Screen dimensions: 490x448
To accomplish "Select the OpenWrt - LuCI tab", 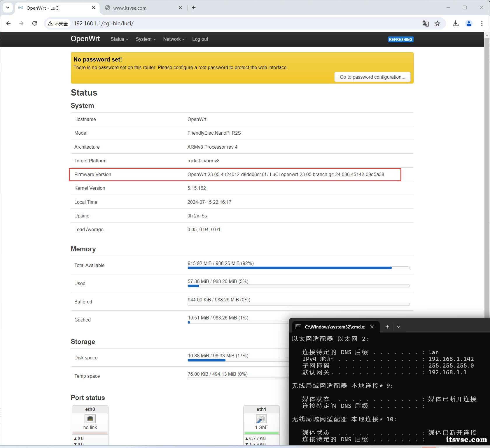I will click(57, 8).
